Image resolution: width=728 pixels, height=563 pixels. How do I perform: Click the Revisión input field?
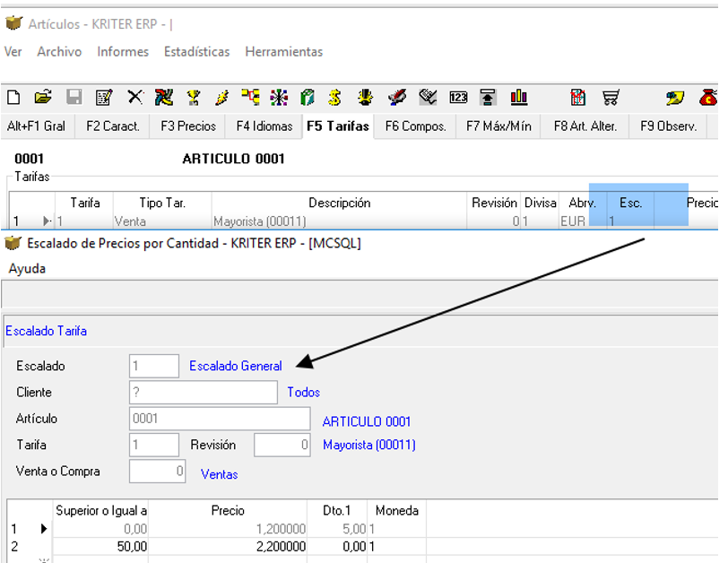click(x=282, y=445)
